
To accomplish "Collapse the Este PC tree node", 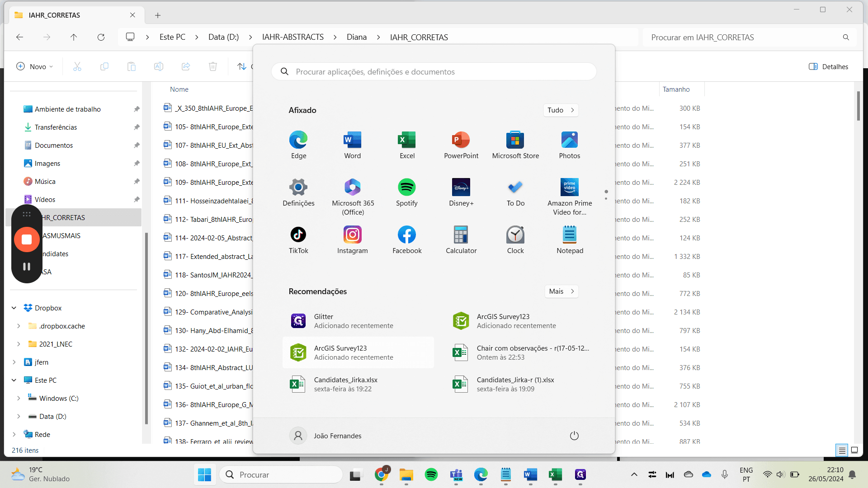I will click(x=14, y=380).
